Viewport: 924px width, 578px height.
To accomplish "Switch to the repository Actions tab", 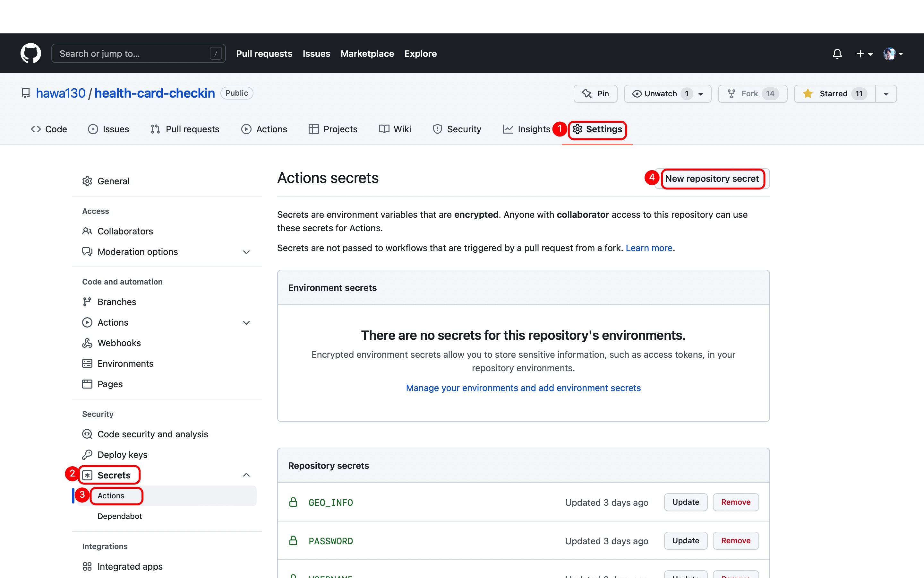I will (x=264, y=129).
